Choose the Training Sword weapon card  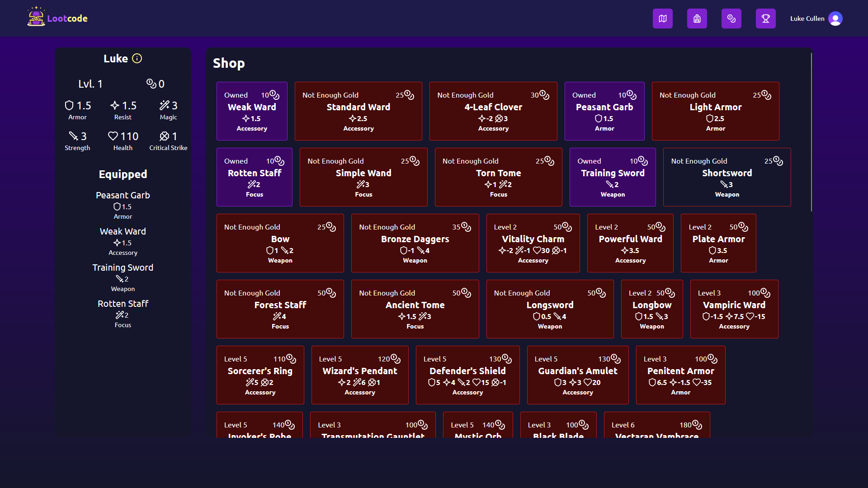click(612, 177)
